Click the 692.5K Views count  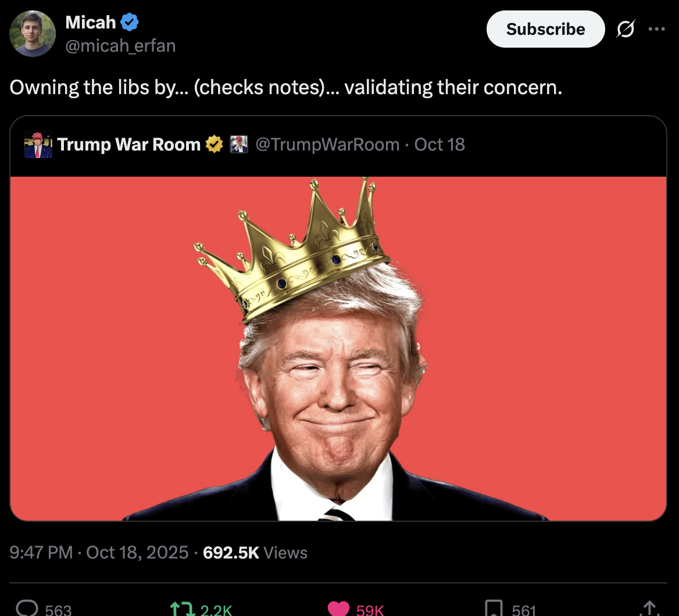[x=255, y=552]
